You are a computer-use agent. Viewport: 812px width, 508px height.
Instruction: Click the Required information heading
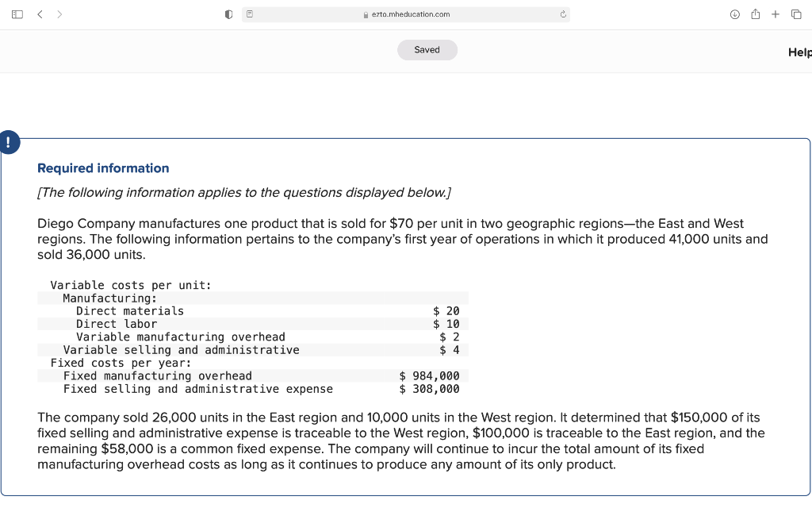point(103,167)
